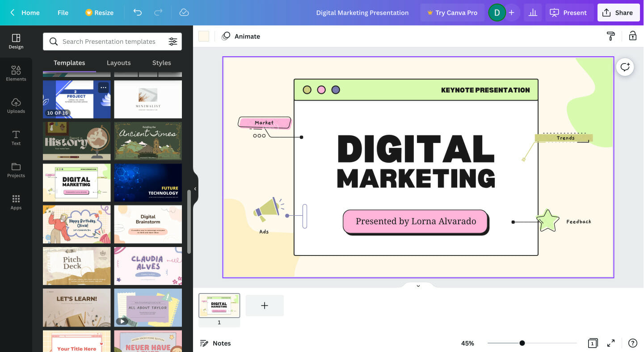Open the Apps panel in the sidebar

pyautogui.click(x=16, y=201)
